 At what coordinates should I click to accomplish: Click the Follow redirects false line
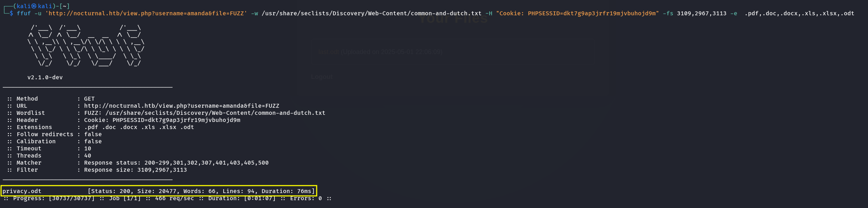(54, 134)
